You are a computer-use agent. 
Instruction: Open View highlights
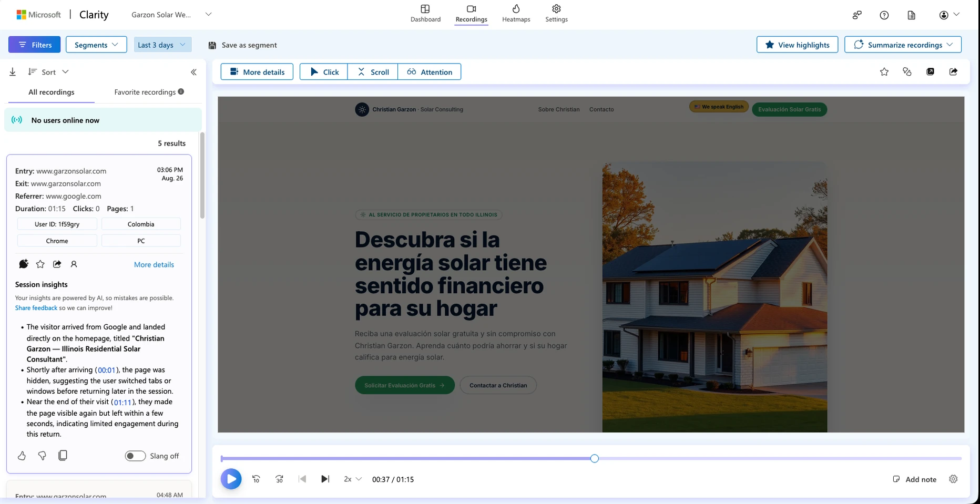tap(797, 45)
